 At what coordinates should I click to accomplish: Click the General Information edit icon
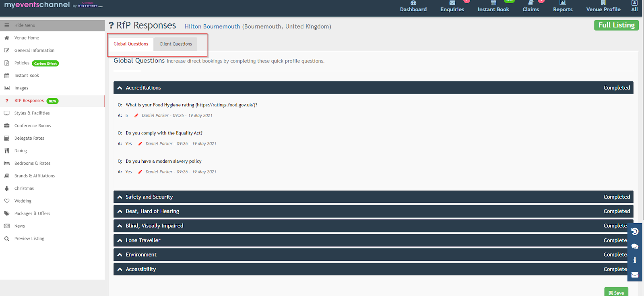(7, 50)
